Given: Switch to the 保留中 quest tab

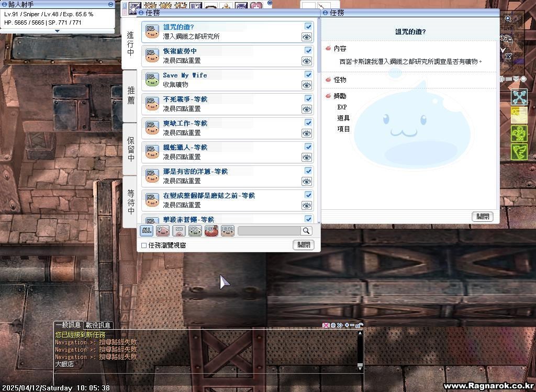Looking at the screenshot, I should coord(130,149).
